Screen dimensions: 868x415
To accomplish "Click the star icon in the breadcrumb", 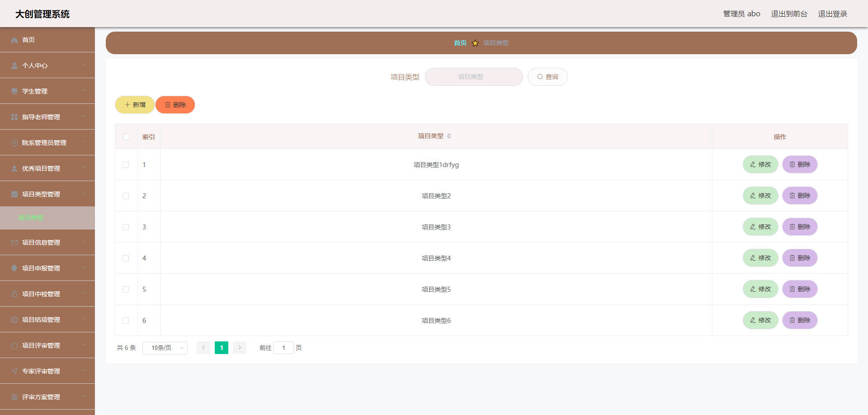I will [x=475, y=43].
